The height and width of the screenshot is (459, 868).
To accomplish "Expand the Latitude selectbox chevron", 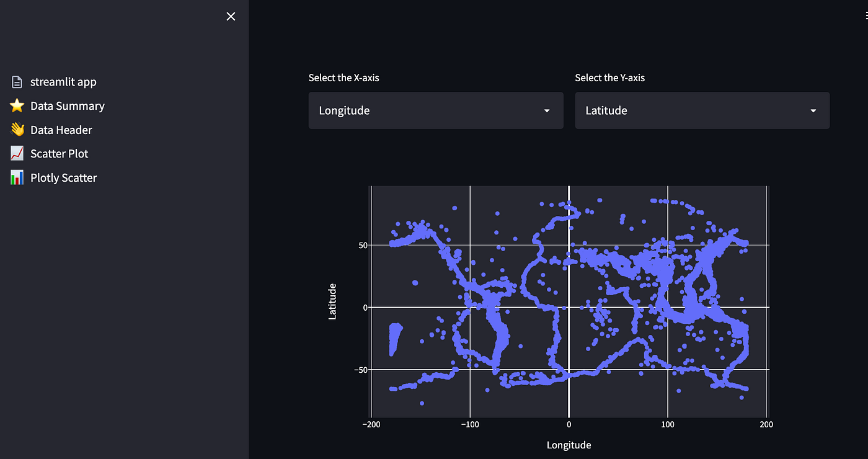I will [812, 110].
